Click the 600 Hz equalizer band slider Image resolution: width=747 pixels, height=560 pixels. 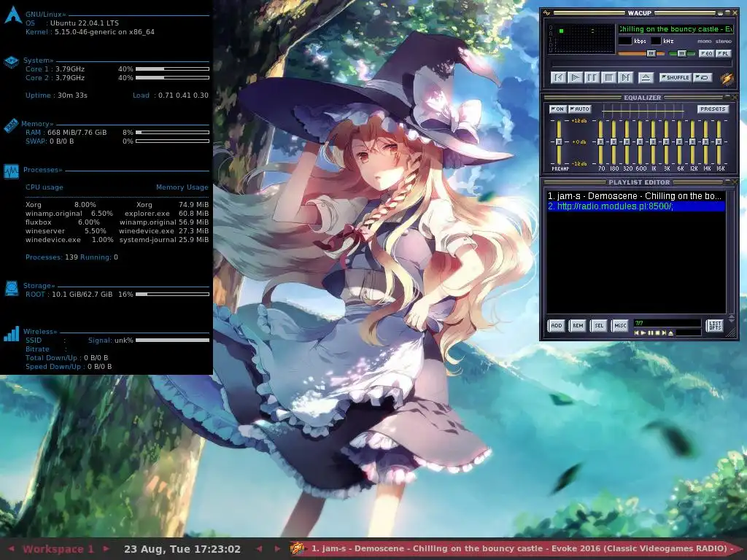pos(640,142)
